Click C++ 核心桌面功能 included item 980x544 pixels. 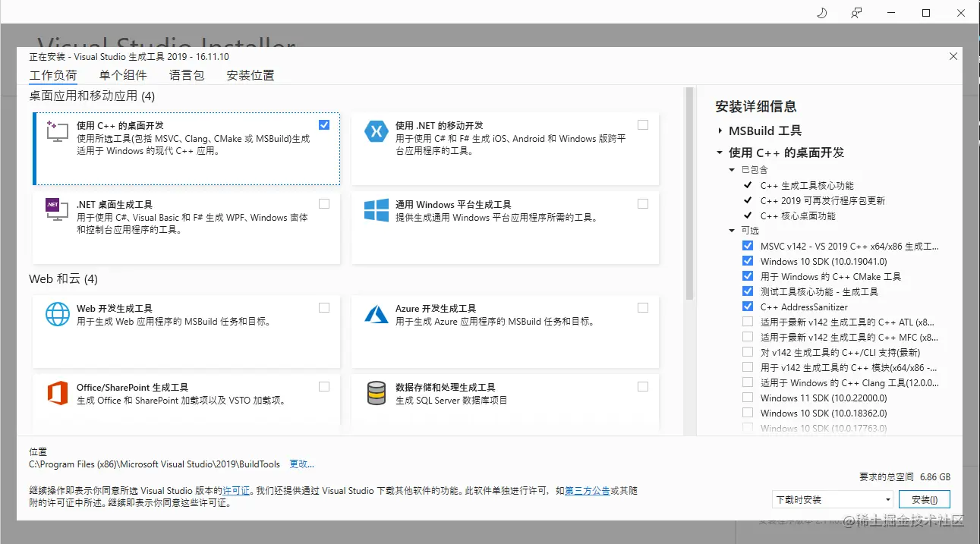[x=798, y=215]
